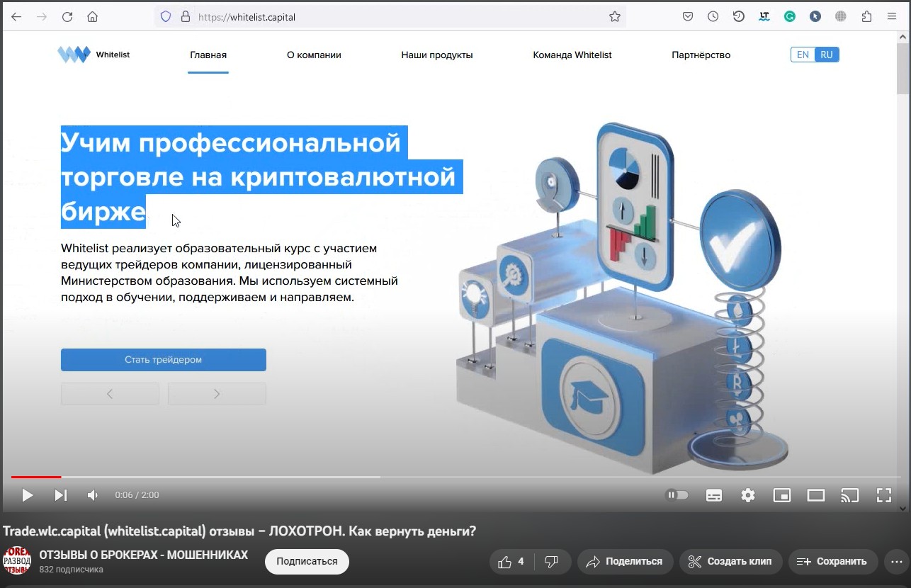Viewport: 911px width, 588px height.
Task: Open the more actions three dots button
Action: 896,561
